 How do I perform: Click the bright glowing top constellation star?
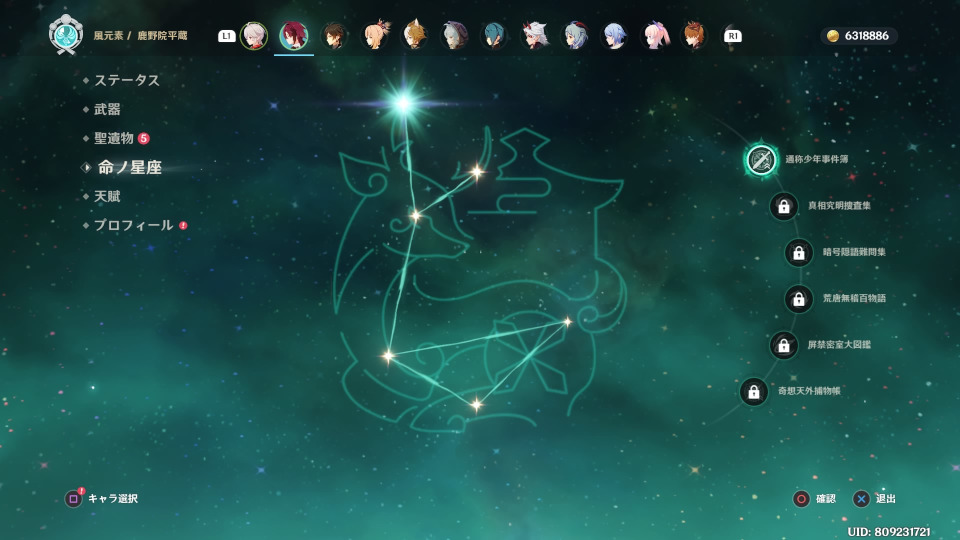[403, 103]
